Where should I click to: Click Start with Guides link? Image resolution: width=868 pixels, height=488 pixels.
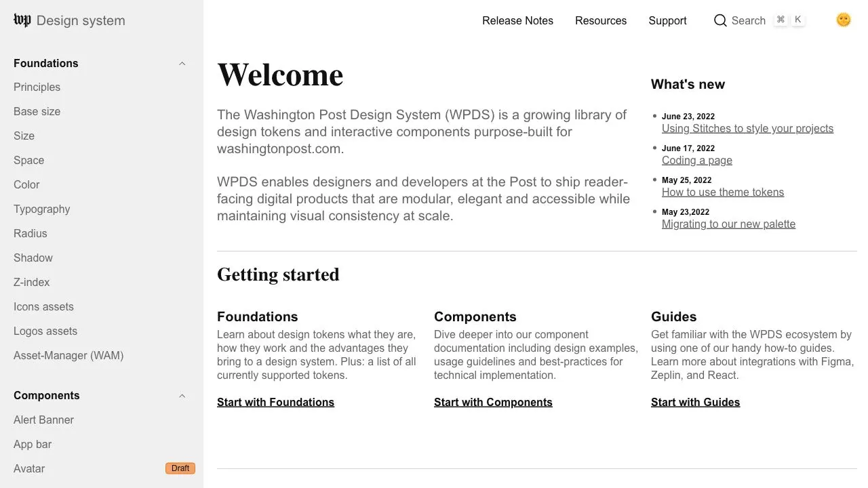[695, 402]
